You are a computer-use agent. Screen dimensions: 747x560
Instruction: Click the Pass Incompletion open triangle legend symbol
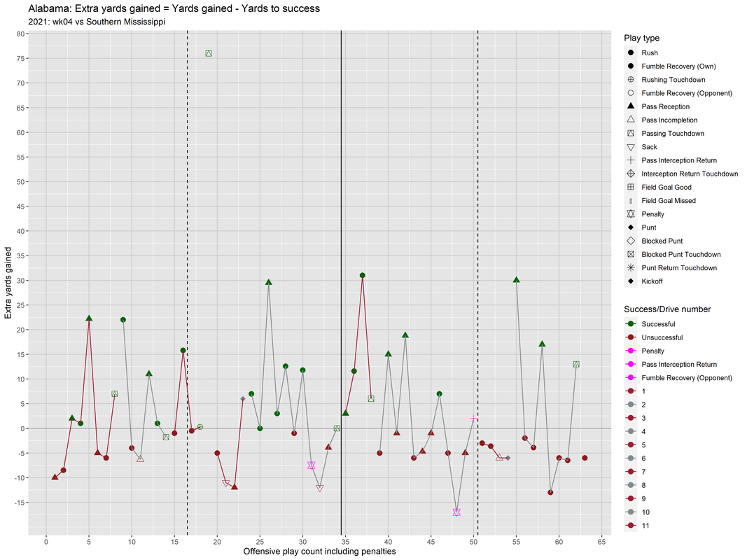[631, 120]
